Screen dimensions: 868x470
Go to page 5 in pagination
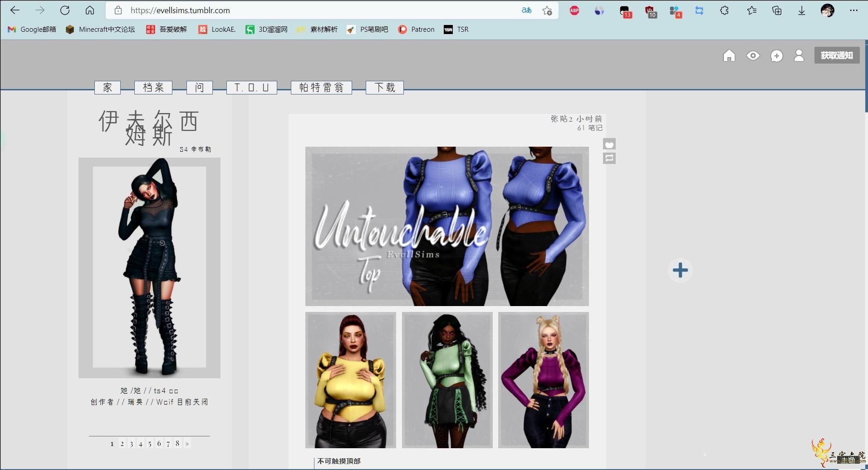(x=149, y=444)
